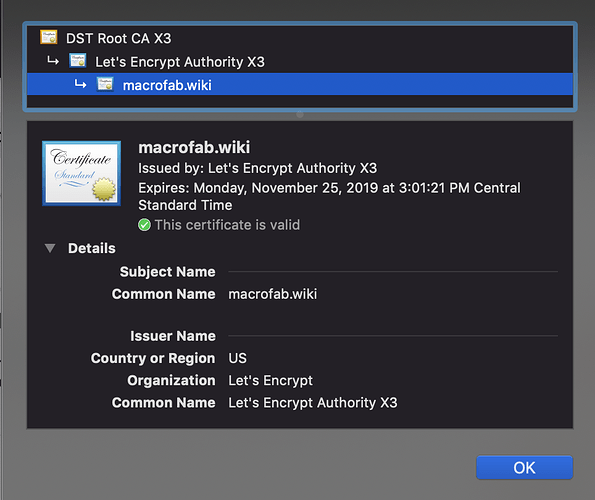This screenshot has height=500, width=595.
Task: Click the DST Root CA X3 certificate icon
Action: point(49,37)
